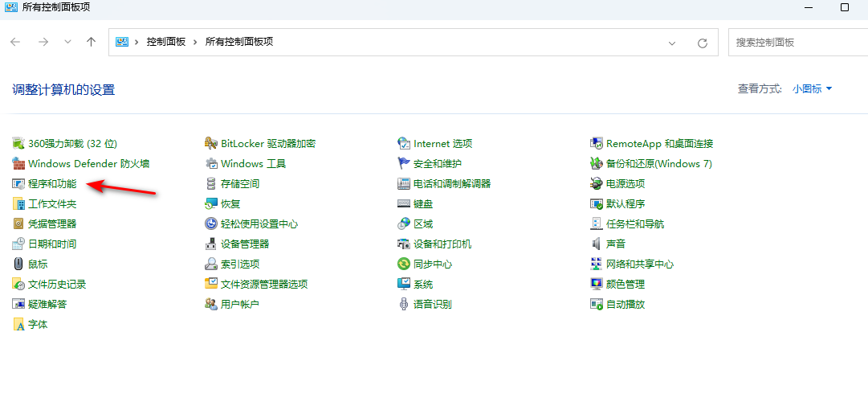This screenshot has height=414, width=868.
Task: Click the 日期和时间 icon
Action: (18, 244)
